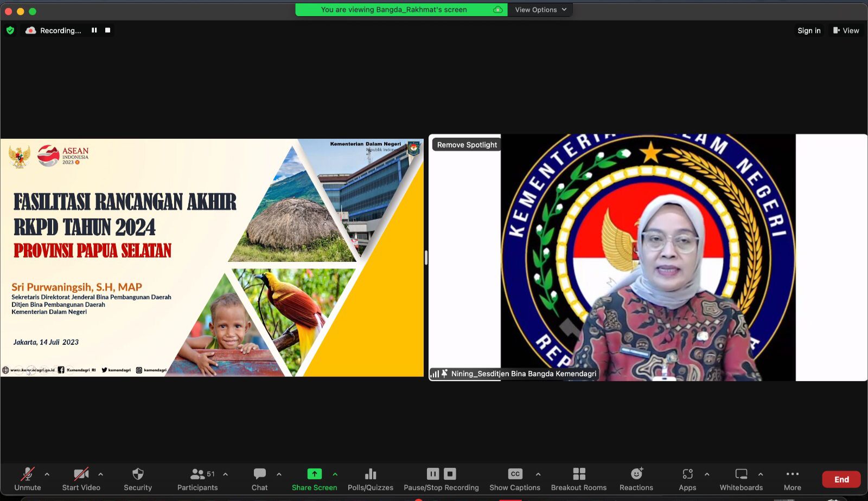Expand apps options arrow
The image size is (868, 501).
707,474
